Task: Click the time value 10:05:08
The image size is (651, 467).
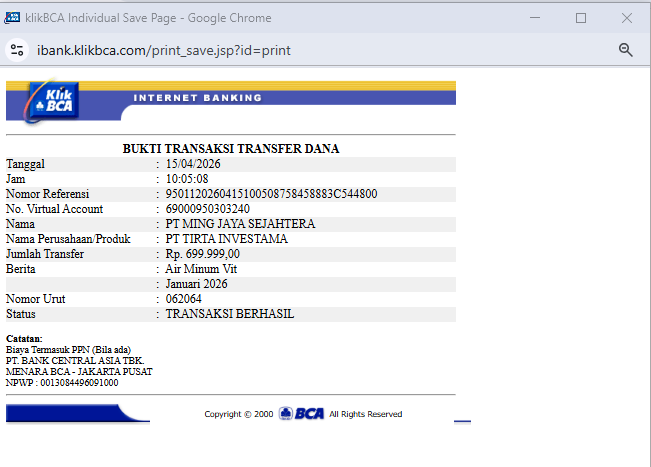Action: (187, 179)
